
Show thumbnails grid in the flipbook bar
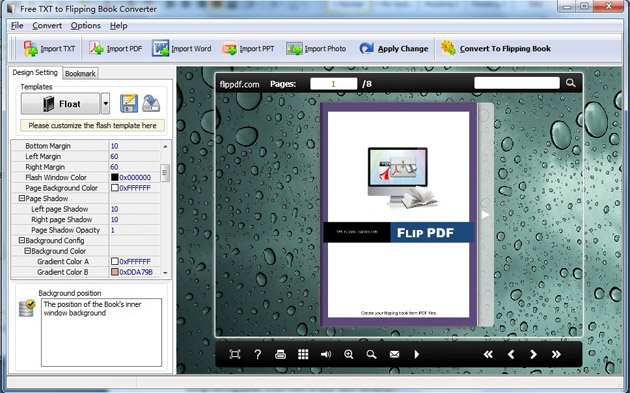[x=303, y=354]
